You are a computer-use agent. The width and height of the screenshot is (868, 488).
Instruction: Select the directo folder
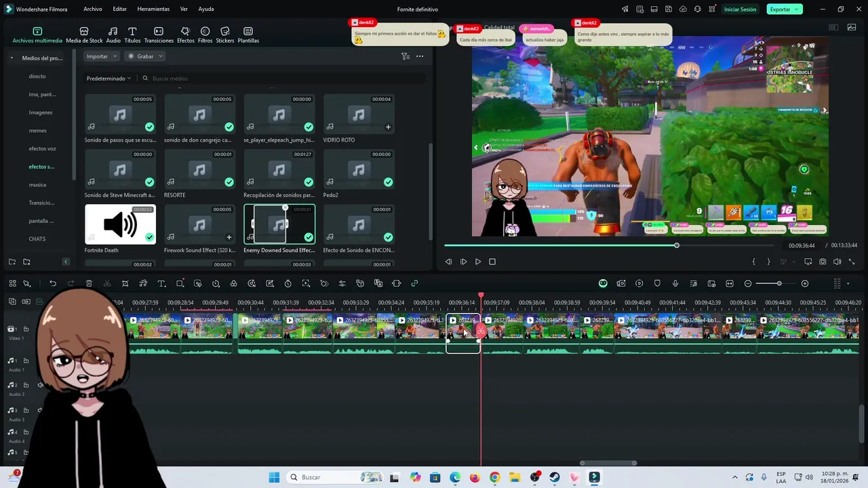[37, 77]
